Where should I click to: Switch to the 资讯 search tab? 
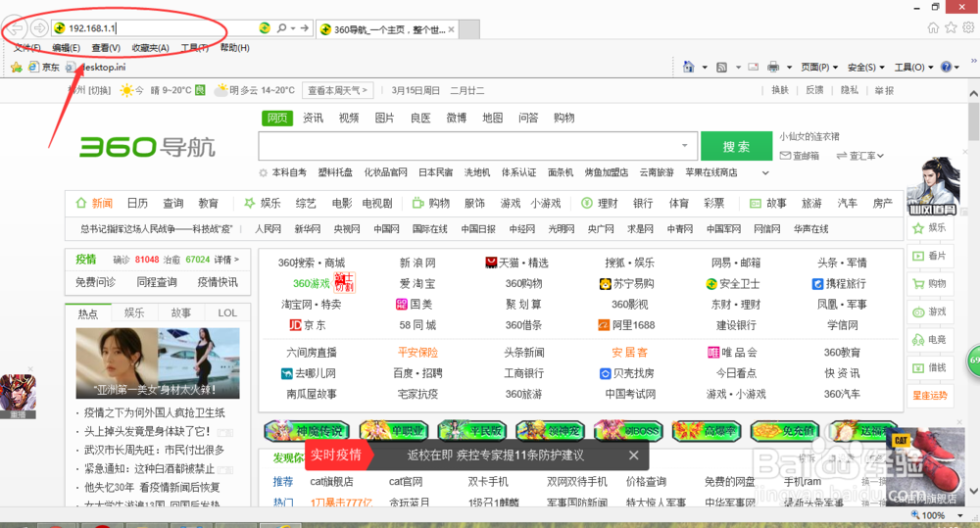(314, 119)
